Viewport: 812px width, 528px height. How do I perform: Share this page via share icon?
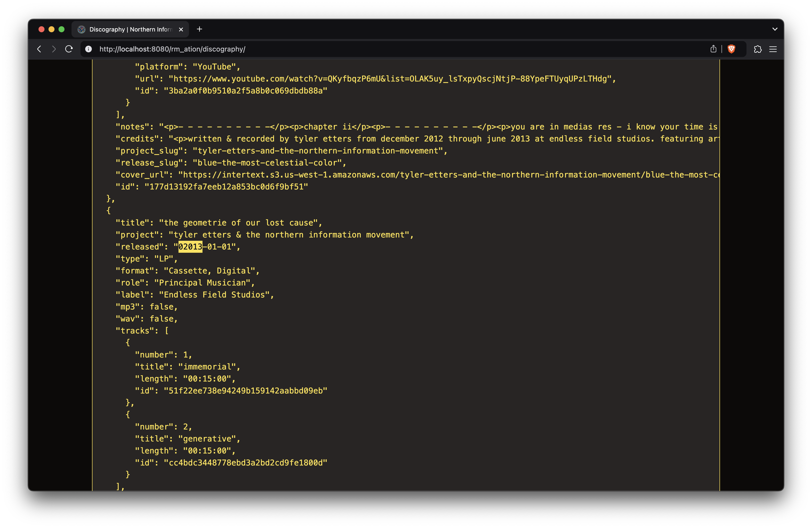pyautogui.click(x=713, y=49)
